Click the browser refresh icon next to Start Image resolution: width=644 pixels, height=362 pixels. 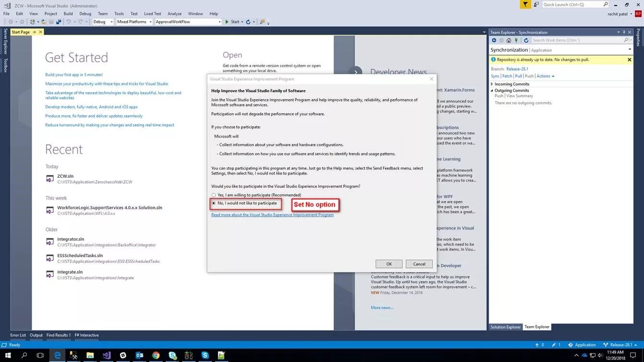point(248,22)
